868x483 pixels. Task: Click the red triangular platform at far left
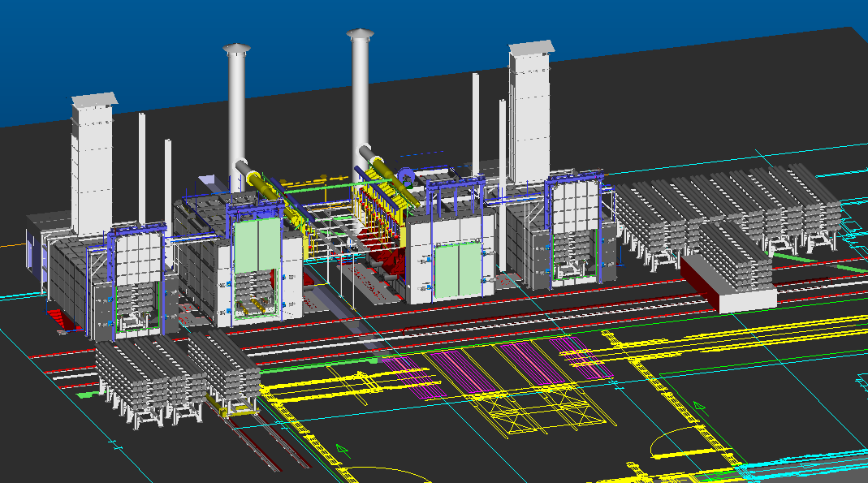click(58, 320)
